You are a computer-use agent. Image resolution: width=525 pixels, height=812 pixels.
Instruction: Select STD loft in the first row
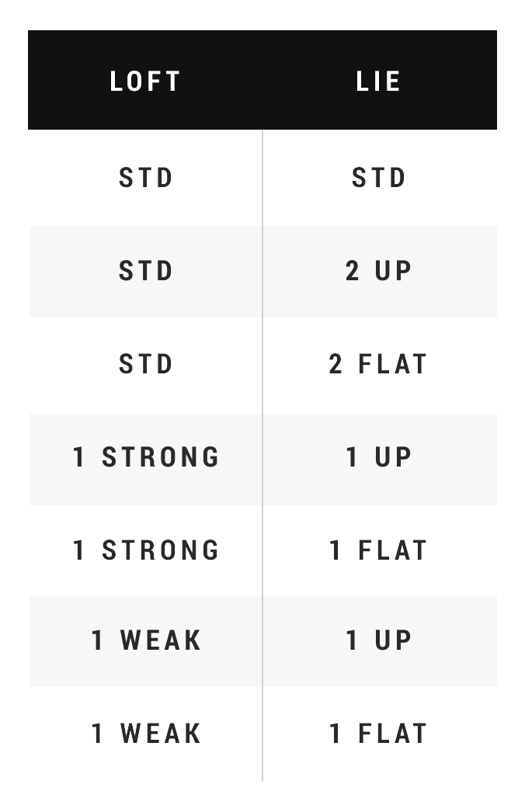coord(146,178)
